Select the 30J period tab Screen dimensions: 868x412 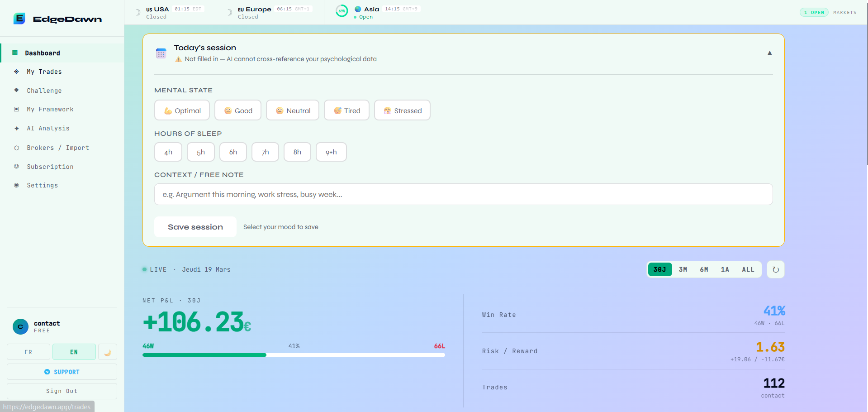(660, 269)
